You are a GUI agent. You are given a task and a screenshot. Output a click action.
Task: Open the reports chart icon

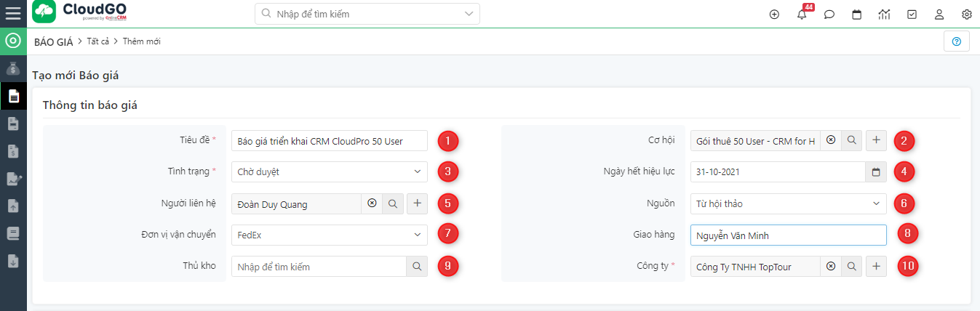(x=885, y=14)
